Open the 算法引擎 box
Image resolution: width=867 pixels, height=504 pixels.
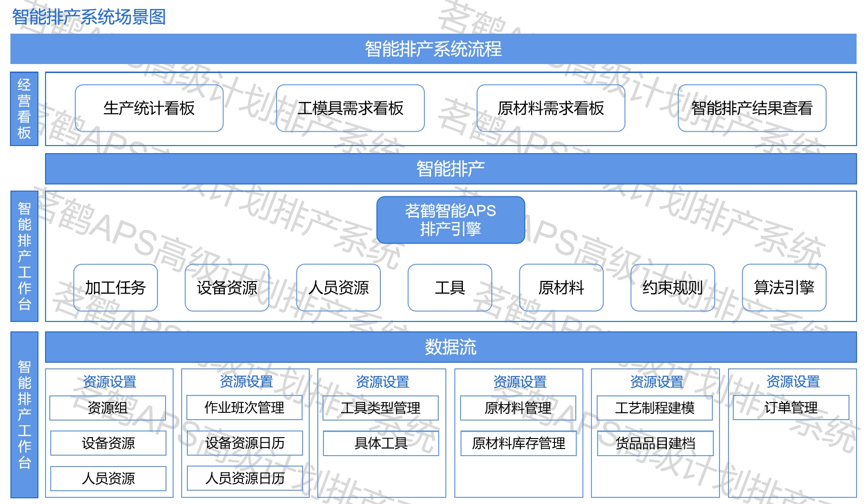pyautogui.click(x=784, y=288)
